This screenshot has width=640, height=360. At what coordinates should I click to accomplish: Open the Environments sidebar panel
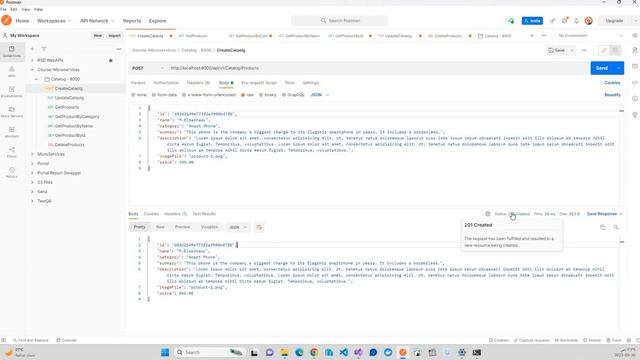[12, 92]
